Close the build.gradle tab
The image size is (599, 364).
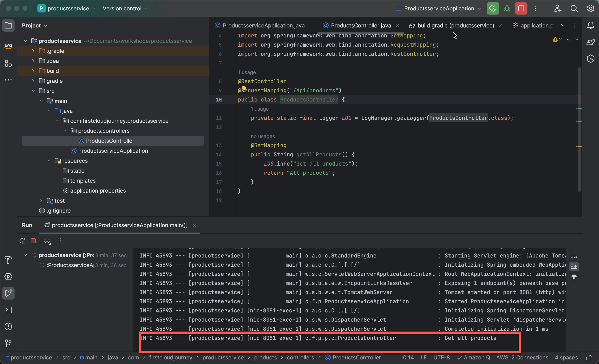(501, 25)
